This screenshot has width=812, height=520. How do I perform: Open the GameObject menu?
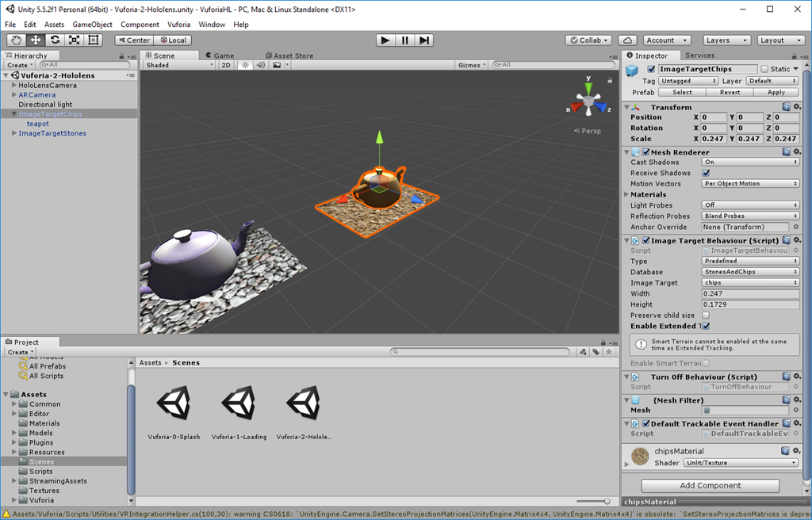click(92, 25)
